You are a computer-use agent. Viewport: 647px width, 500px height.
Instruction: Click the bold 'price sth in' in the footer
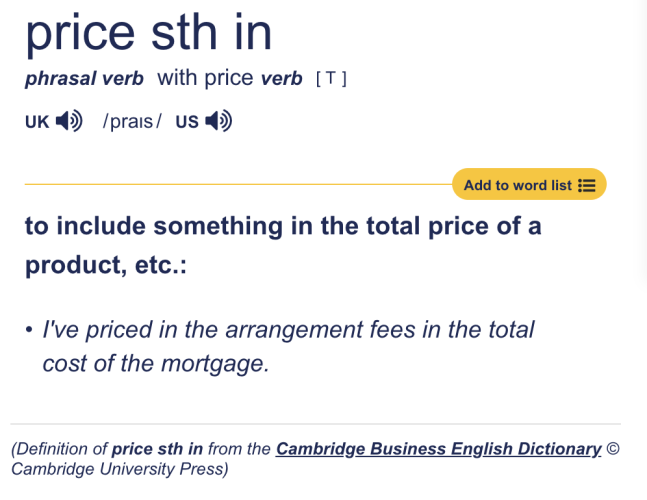(157, 449)
